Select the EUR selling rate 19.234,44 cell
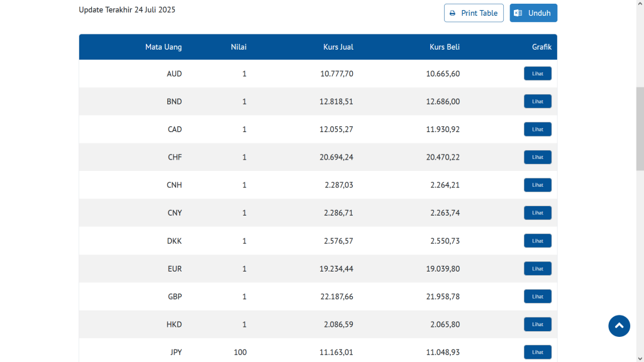Image resolution: width=644 pixels, height=362 pixels. pos(336,269)
